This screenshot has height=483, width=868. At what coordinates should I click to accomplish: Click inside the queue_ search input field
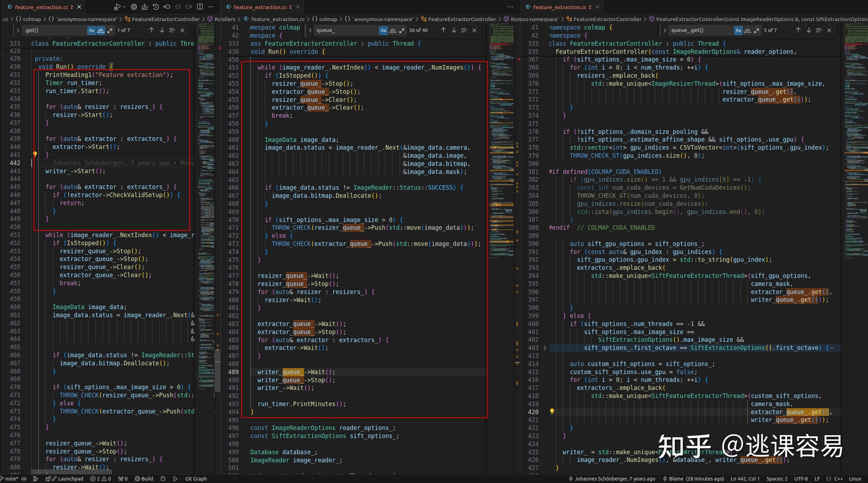pos(344,30)
